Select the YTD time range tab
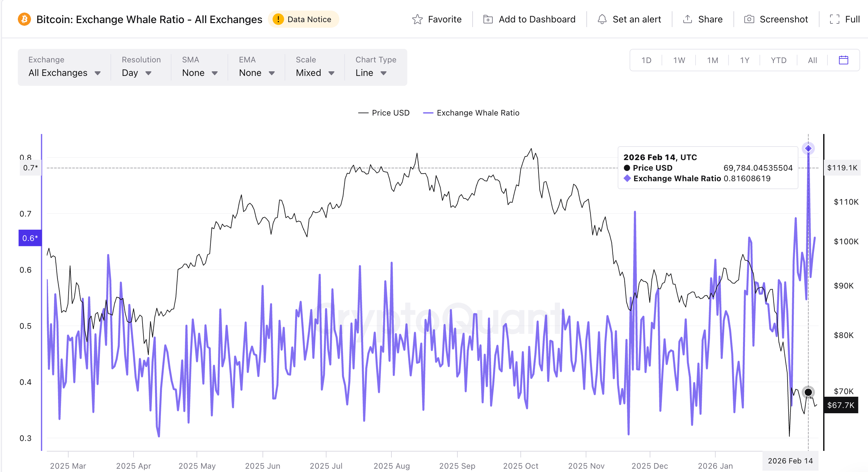The image size is (868, 472). (778, 60)
